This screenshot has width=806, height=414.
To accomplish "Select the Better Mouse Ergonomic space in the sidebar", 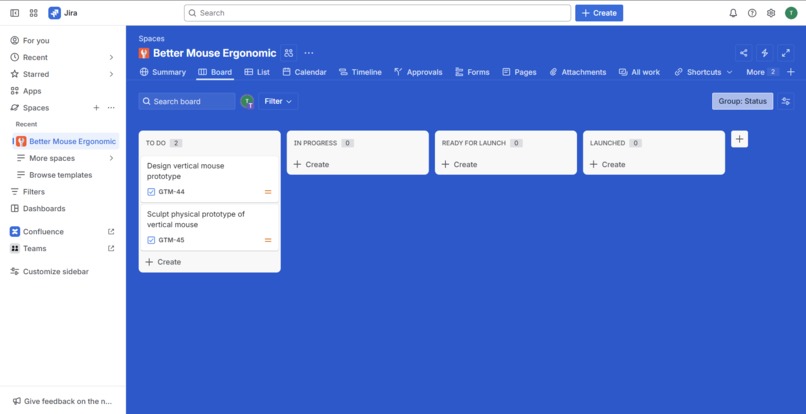I will click(x=66, y=141).
